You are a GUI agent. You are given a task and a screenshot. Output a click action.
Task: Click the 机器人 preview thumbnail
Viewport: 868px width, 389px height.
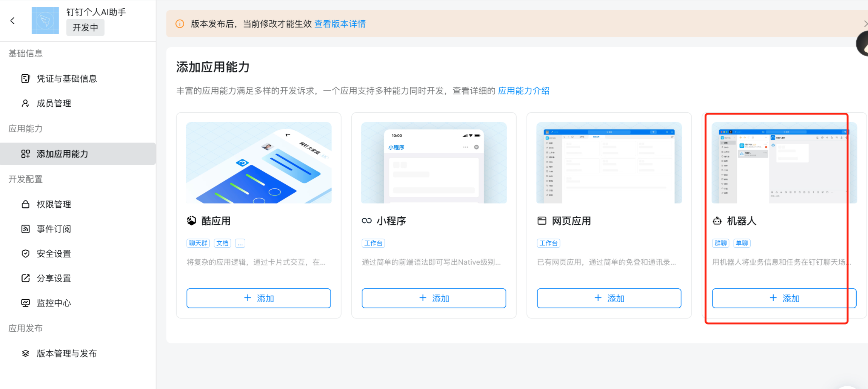pos(784,162)
